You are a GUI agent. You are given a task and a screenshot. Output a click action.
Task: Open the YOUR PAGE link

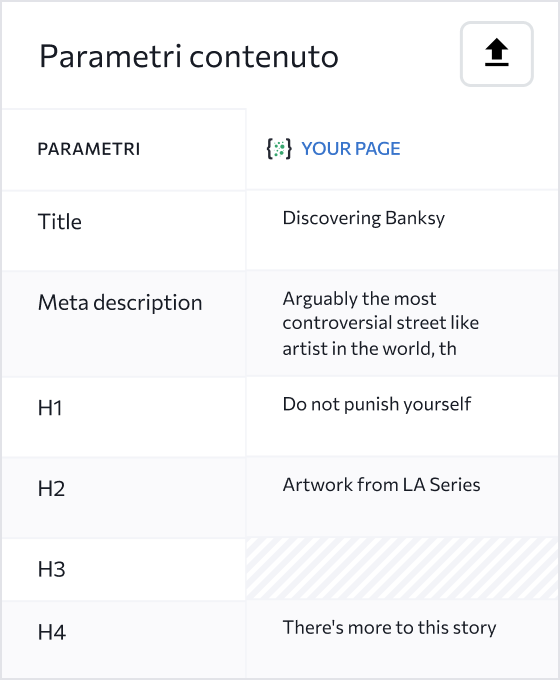point(350,149)
